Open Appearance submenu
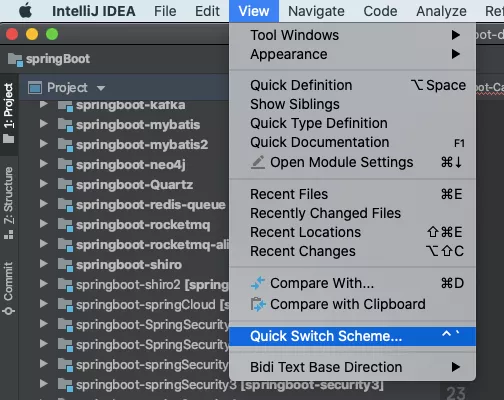 click(x=352, y=54)
